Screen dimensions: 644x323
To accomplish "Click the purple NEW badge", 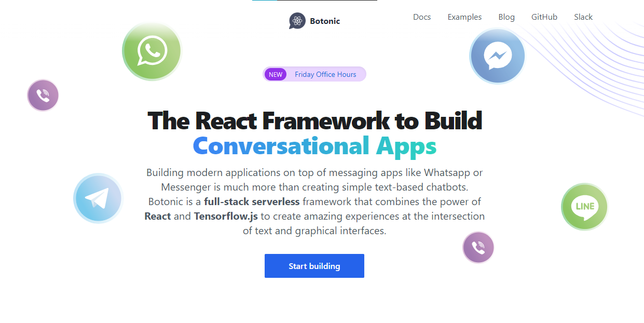I will click(276, 74).
